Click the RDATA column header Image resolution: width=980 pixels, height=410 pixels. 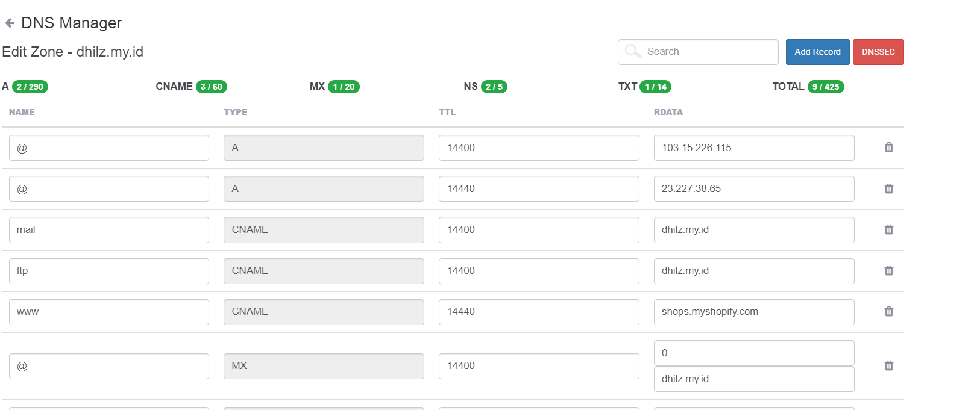[x=668, y=112]
